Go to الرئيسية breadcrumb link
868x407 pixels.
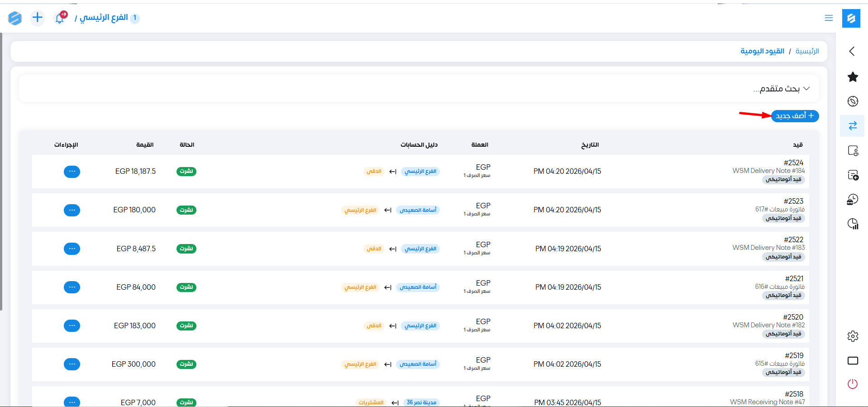click(x=807, y=51)
